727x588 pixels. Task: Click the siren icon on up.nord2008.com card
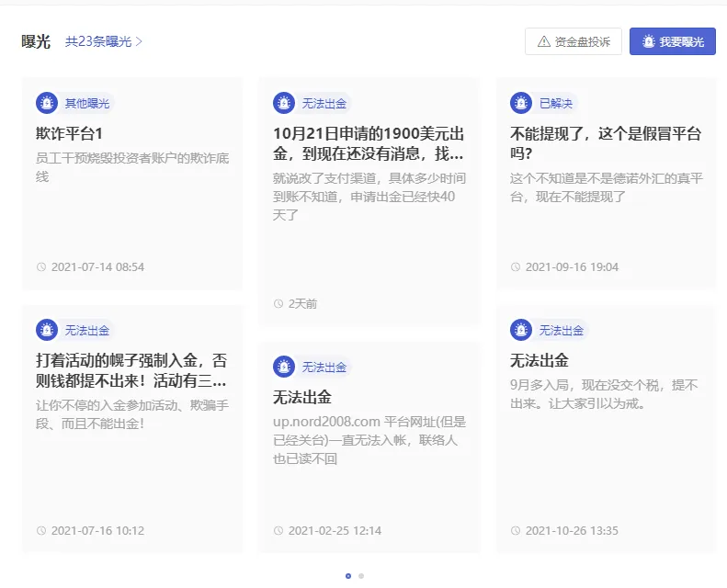tap(284, 367)
